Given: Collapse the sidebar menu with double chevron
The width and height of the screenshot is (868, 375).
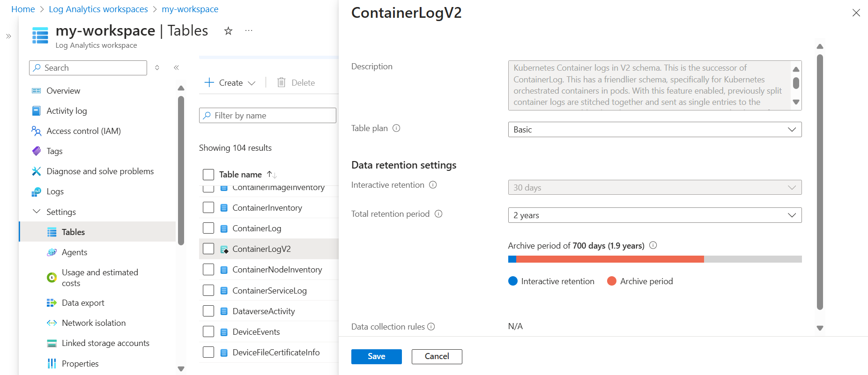Looking at the screenshot, I should click(x=177, y=68).
